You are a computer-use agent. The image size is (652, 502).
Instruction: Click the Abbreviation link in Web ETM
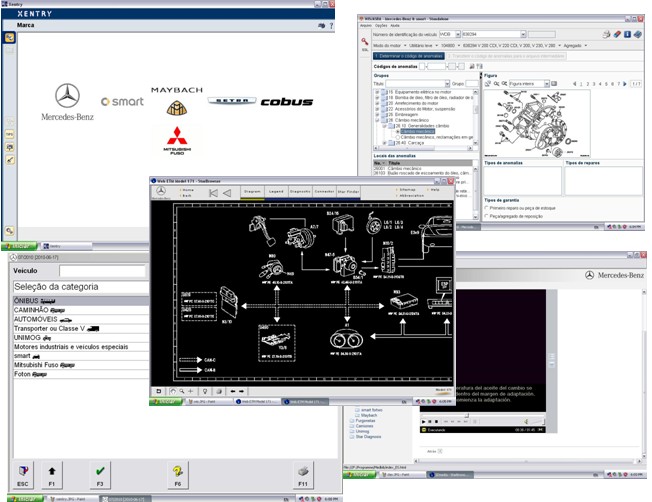pos(411,195)
